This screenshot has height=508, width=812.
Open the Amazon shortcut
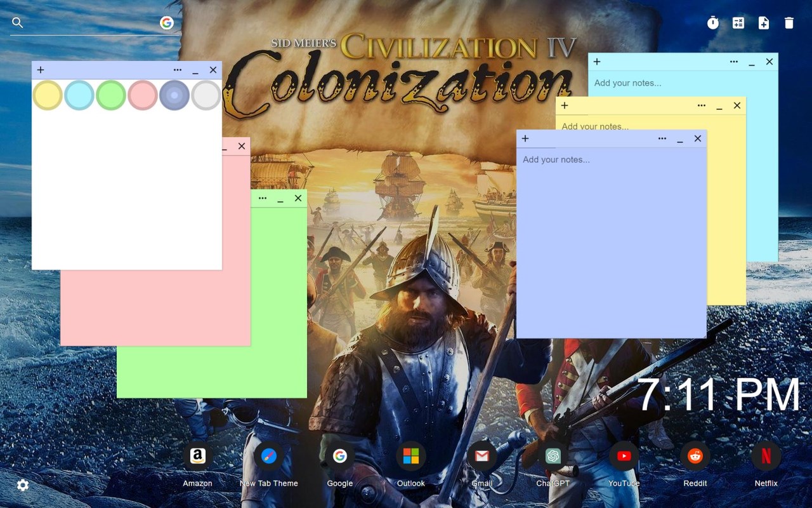click(x=197, y=456)
